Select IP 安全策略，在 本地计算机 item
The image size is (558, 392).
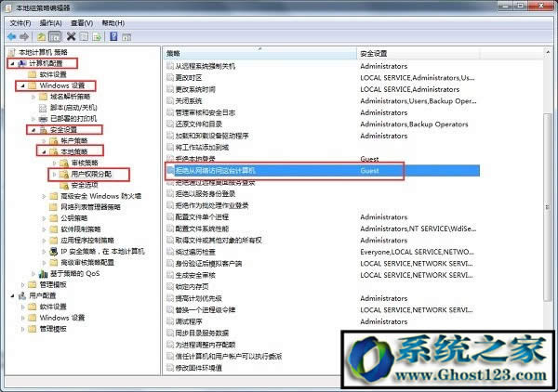tap(102, 252)
